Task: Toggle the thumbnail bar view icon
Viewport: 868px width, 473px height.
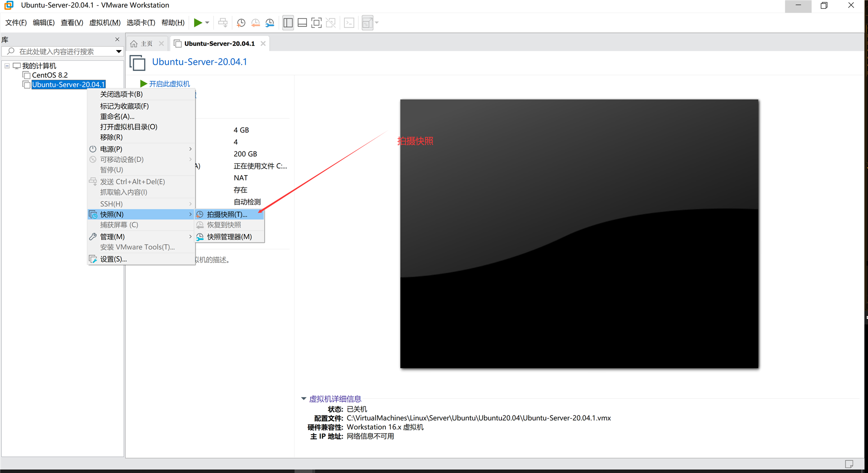Action: tap(303, 23)
